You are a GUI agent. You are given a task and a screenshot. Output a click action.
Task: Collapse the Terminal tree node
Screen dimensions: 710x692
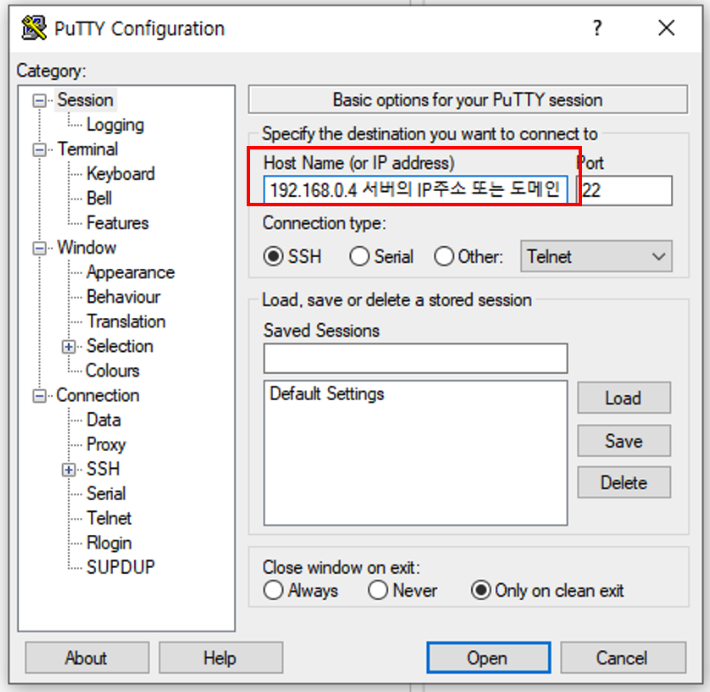pos(39,150)
